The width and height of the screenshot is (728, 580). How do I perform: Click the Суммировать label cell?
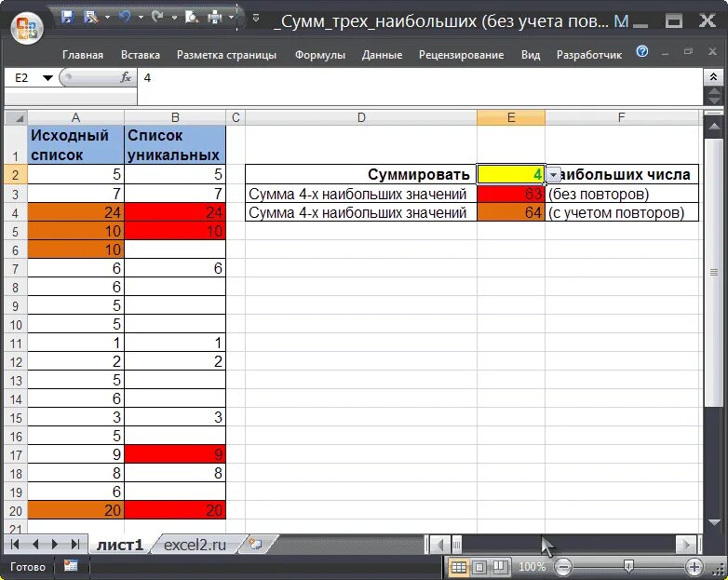[x=361, y=175]
